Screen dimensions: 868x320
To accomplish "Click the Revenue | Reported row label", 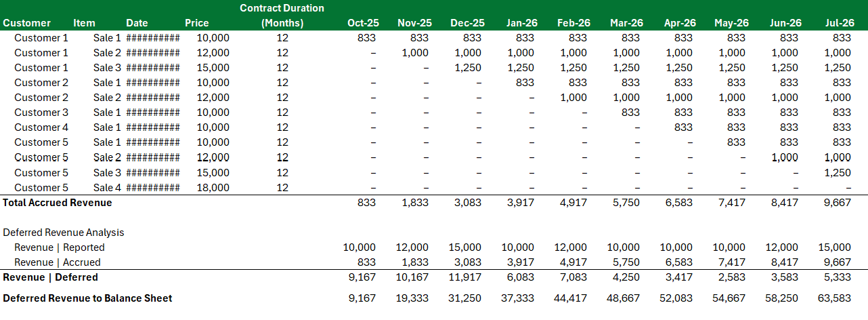I will pos(60,247).
